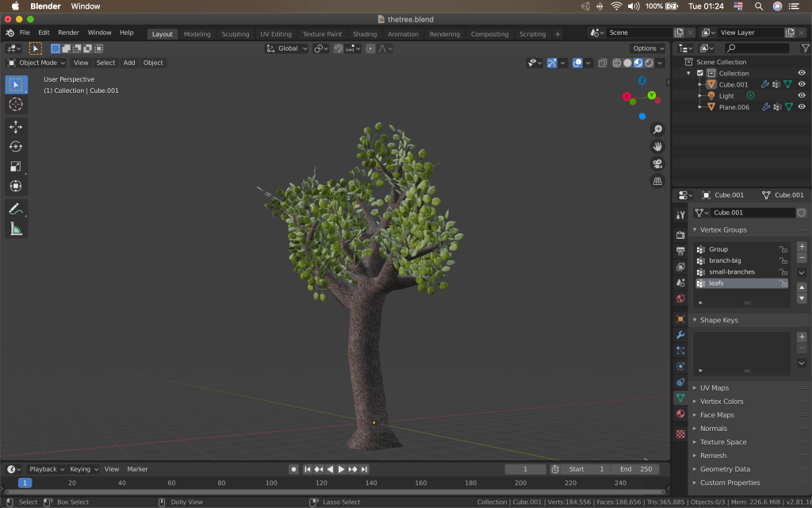Click the camera view icon in viewport
Viewport: 812px width, 508px height.
657,164
